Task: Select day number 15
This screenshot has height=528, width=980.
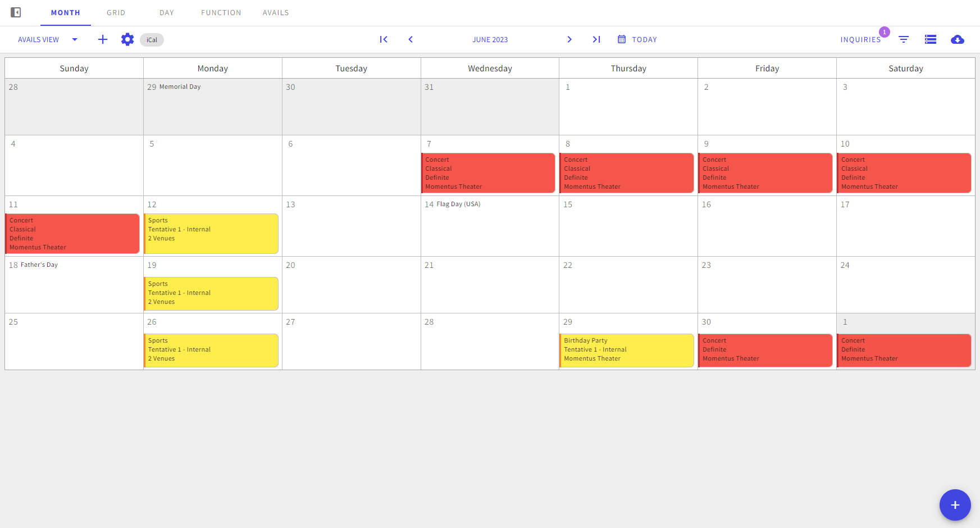Action: (x=568, y=204)
